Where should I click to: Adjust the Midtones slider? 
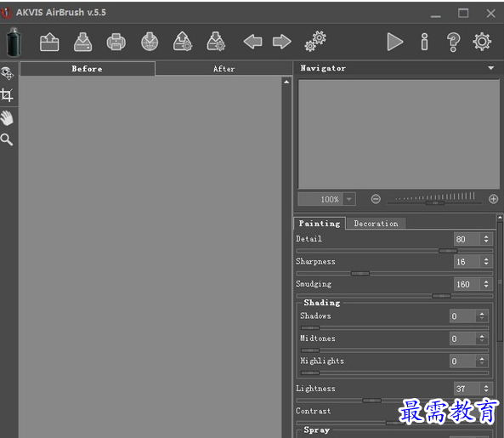310,350
